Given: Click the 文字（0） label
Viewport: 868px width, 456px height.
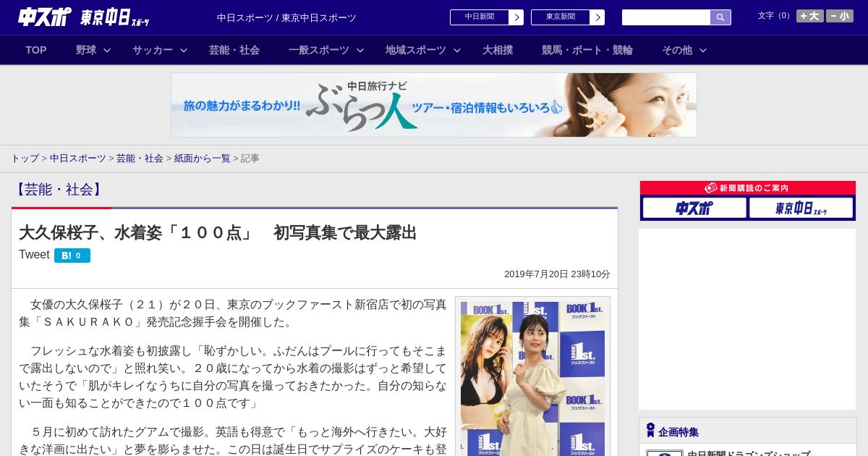Looking at the screenshot, I should tap(775, 16).
